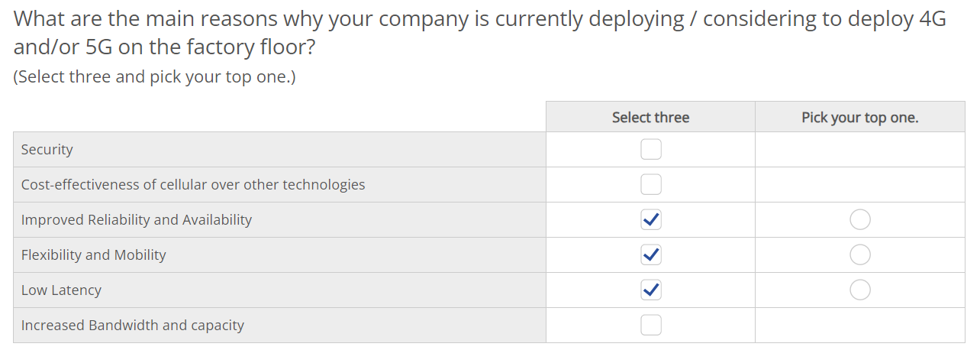The width and height of the screenshot is (980, 363).
Task: Click the 'Increased Bandwidth and capacity' label text
Action: (x=133, y=326)
